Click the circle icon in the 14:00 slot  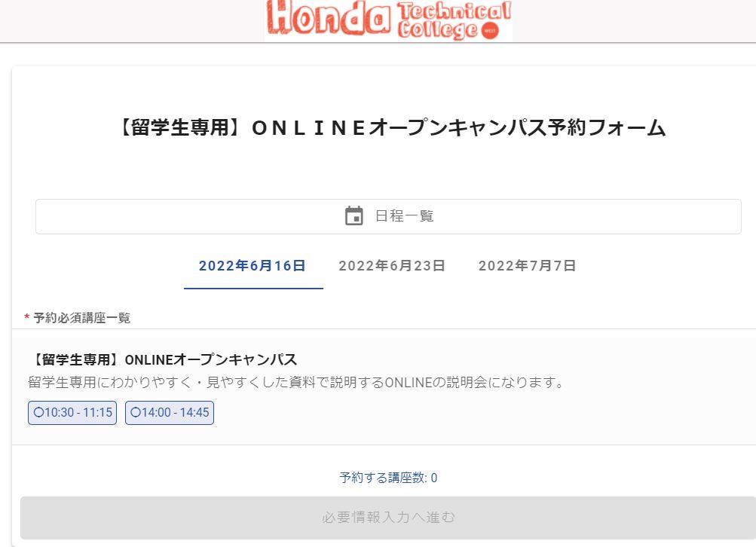(x=135, y=413)
